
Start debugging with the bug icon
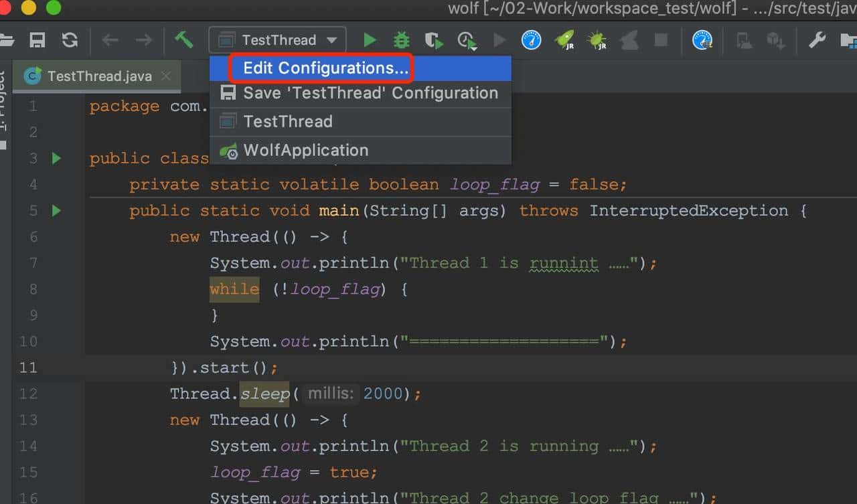pos(402,40)
